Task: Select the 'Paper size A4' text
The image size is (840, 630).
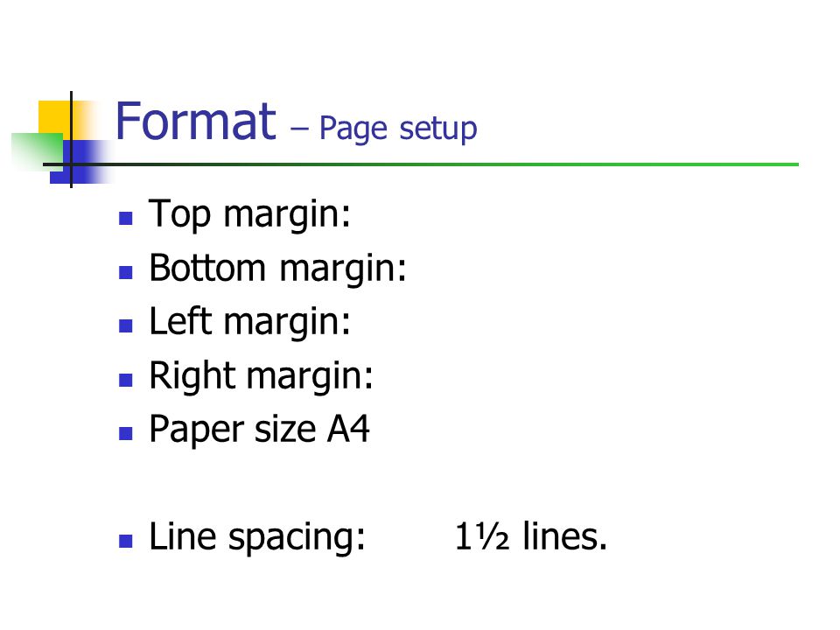Action: (259, 429)
